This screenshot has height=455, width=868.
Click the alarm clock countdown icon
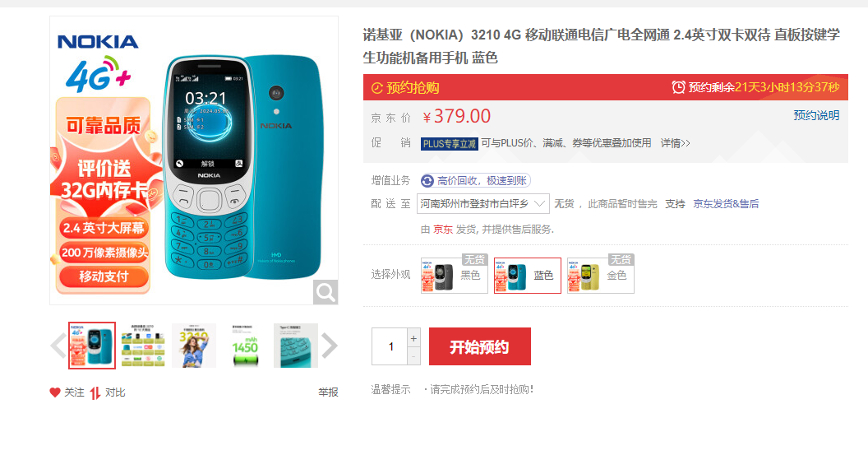(678, 87)
